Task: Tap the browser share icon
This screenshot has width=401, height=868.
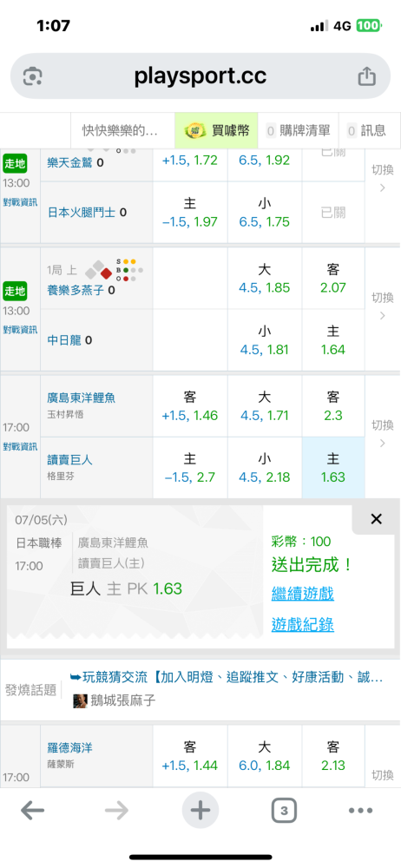Action: coord(366,76)
